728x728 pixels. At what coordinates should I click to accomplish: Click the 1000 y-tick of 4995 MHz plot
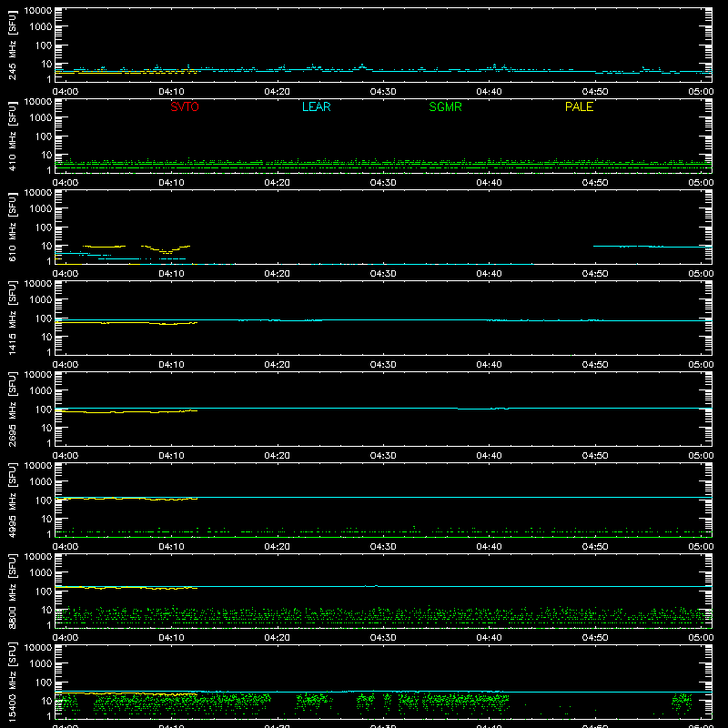tap(40, 482)
